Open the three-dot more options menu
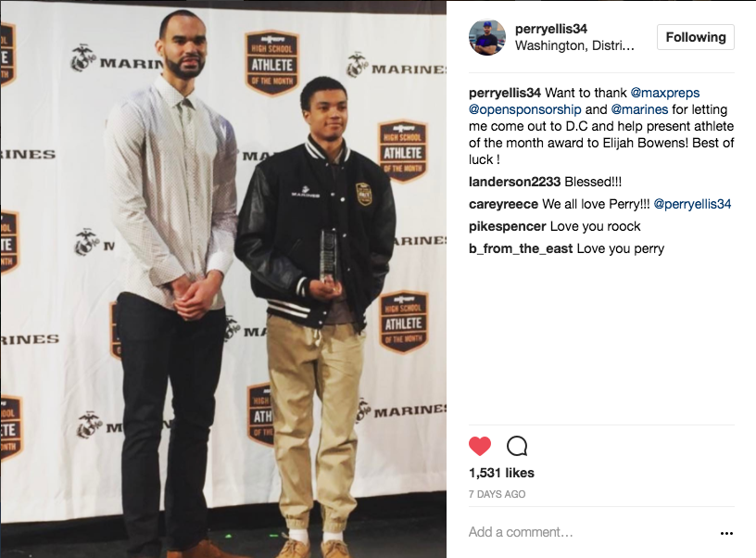The image size is (756, 558). (x=726, y=533)
